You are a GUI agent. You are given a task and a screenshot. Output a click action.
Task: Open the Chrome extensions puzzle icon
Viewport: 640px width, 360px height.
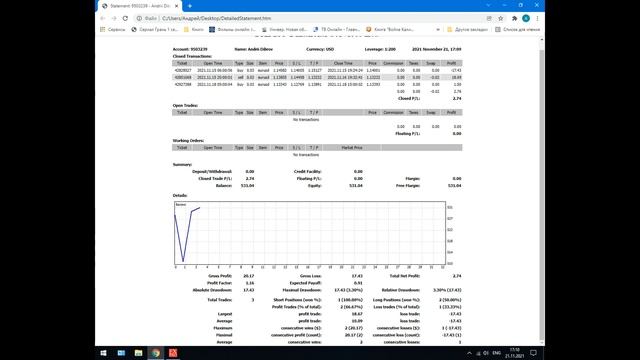click(514, 18)
